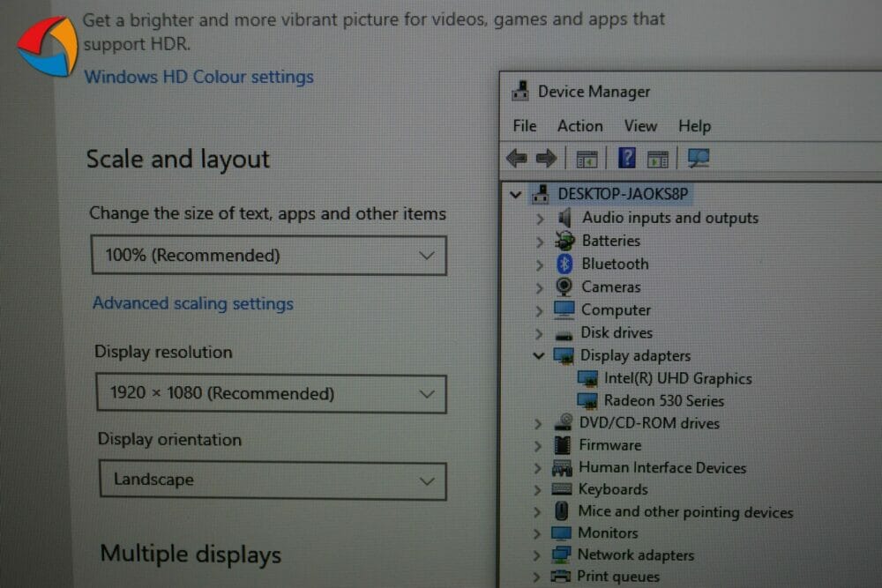
Task: Open the Help menu in Device Manager
Action: [x=694, y=126]
